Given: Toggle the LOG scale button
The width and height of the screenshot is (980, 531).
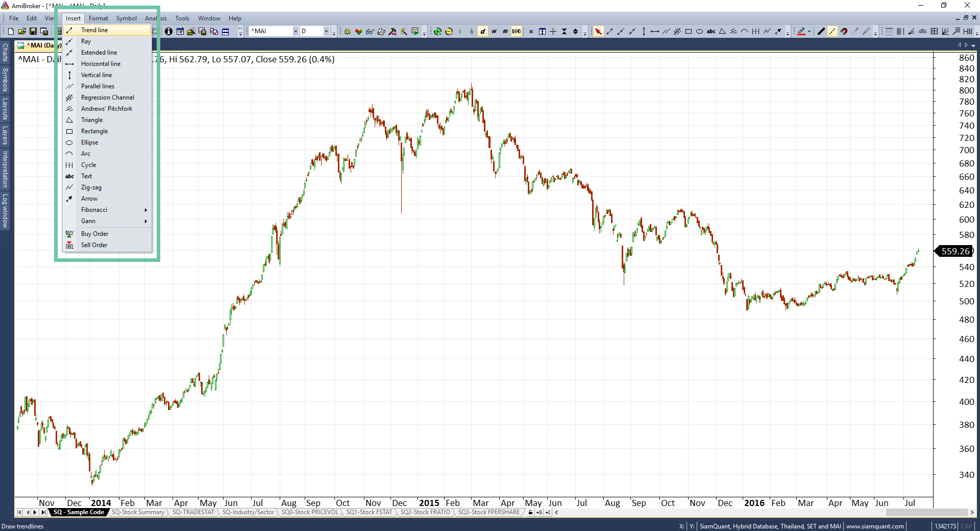Looking at the screenshot, I should 517,32.
